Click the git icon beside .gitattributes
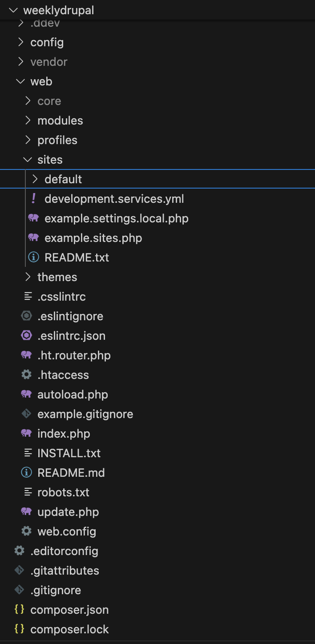This screenshot has height=644, width=315. (19, 571)
